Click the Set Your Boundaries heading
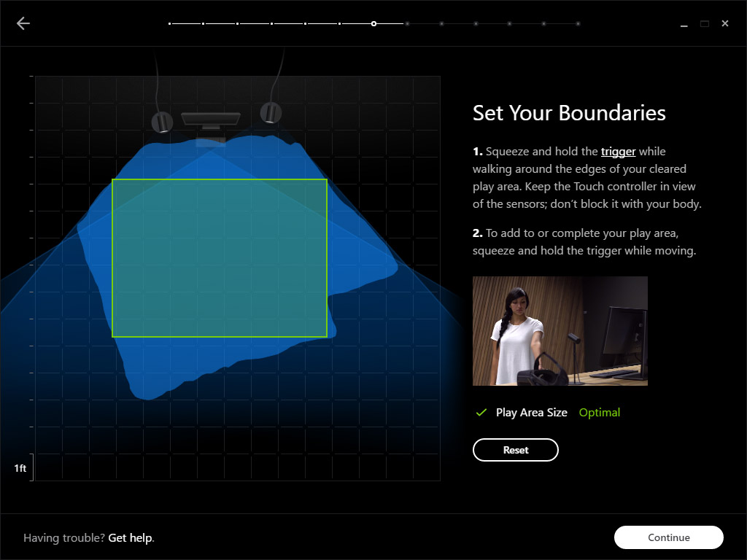Viewport: 747px width, 560px height. (x=569, y=113)
